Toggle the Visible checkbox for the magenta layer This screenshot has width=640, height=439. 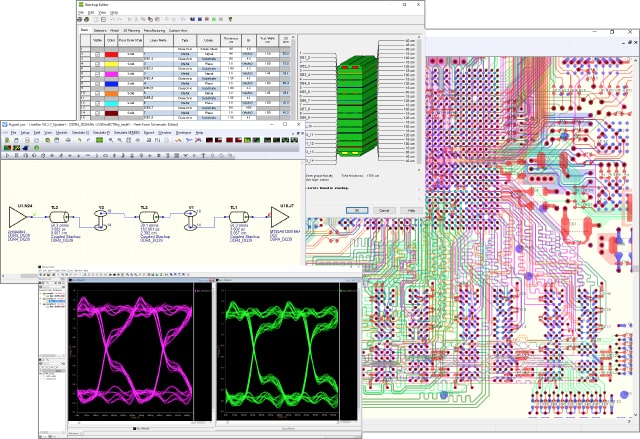point(99,73)
